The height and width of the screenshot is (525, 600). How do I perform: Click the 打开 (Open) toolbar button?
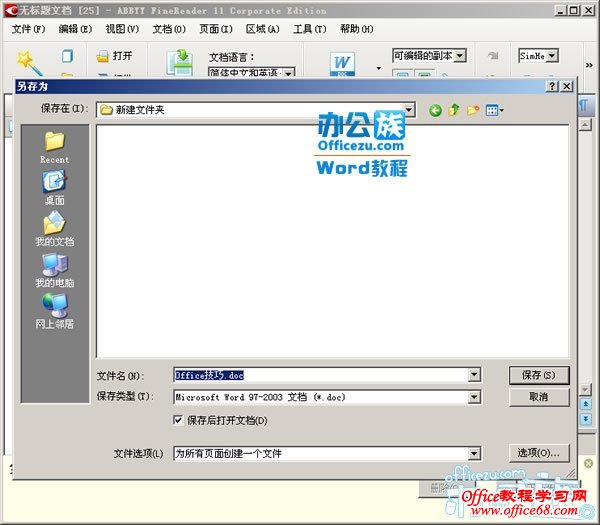[114, 56]
